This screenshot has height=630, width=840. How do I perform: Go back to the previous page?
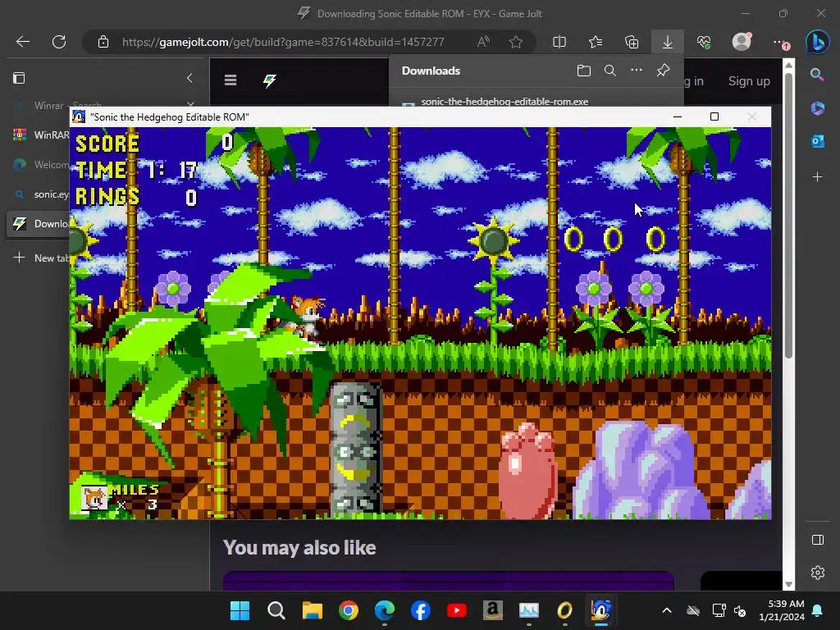click(x=22, y=42)
